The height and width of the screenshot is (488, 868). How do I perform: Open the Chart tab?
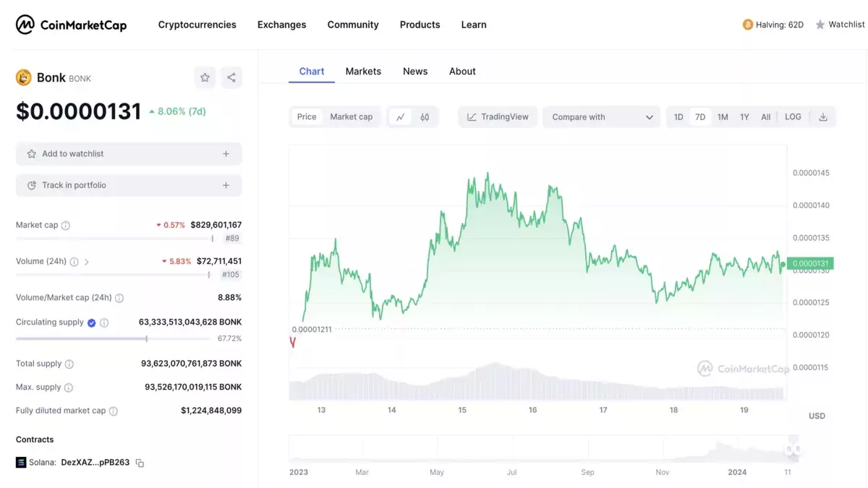tap(312, 72)
